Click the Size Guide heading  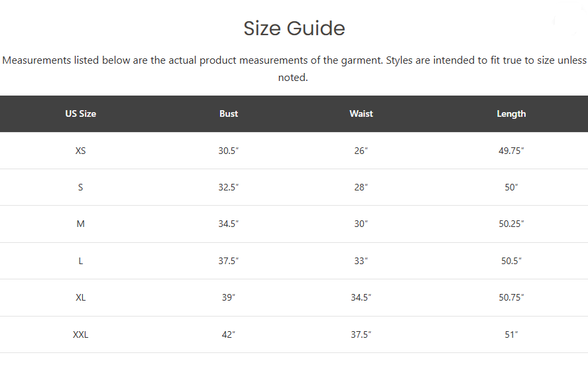pos(294,28)
